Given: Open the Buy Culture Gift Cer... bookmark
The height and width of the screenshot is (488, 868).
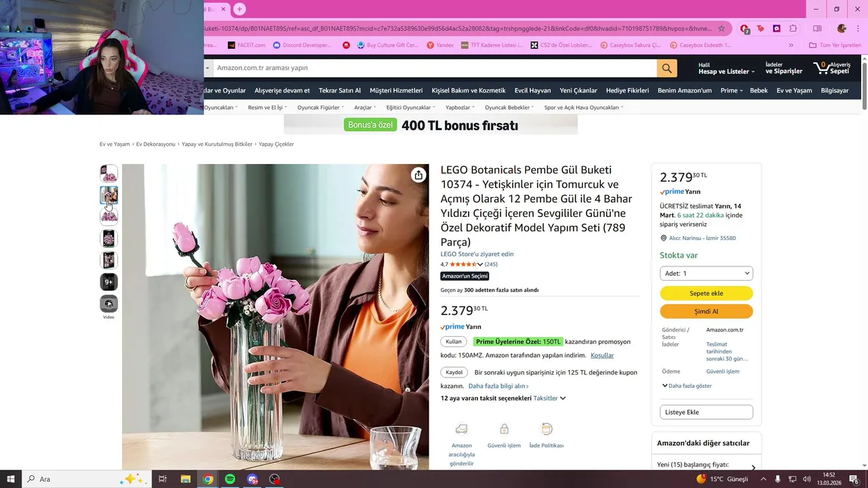Looking at the screenshot, I should pyautogui.click(x=387, y=45).
